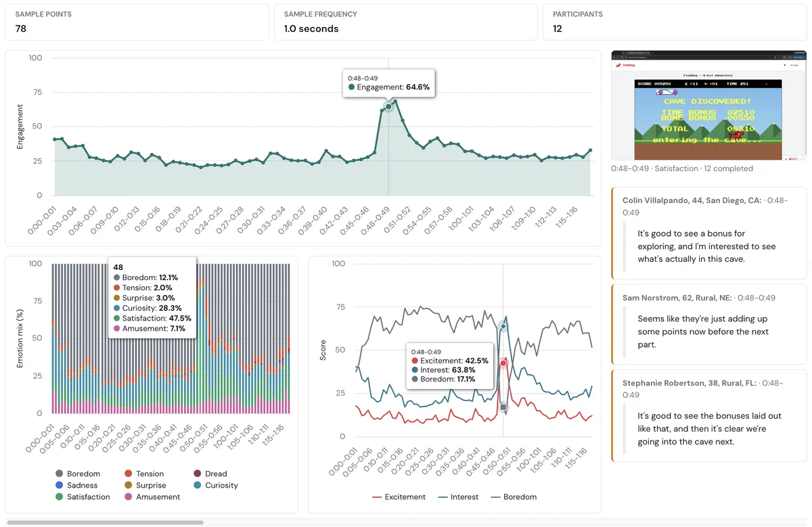Click caption "0:48-0:49 · Satisfaction · 12 completed"
812x527 pixels.
(x=681, y=168)
